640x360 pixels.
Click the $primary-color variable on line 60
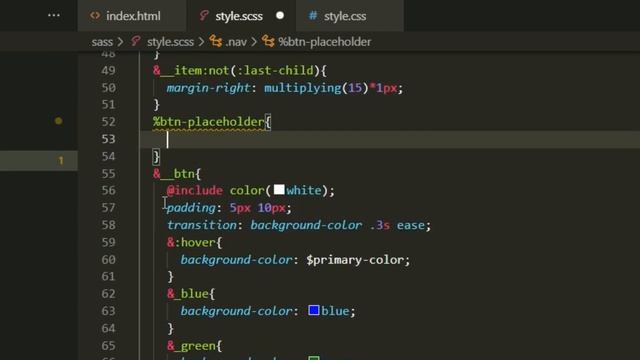[x=355, y=260]
